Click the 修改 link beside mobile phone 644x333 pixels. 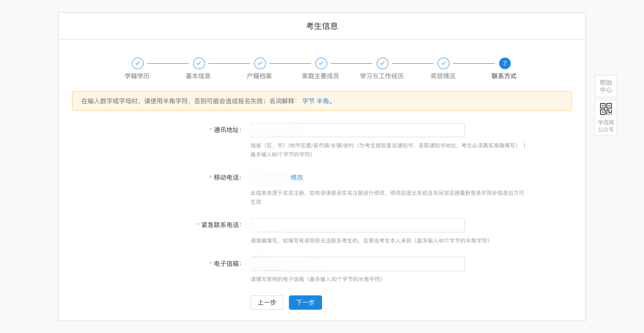296,177
